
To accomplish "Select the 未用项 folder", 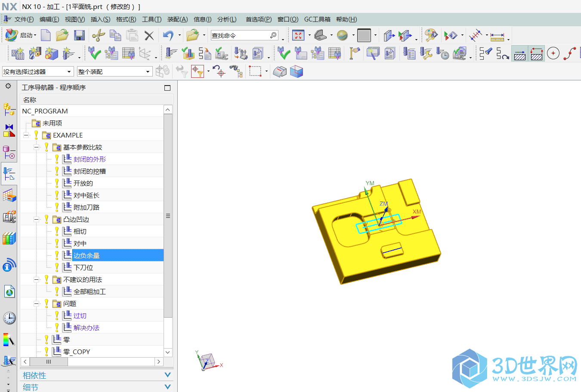I will click(52, 123).
